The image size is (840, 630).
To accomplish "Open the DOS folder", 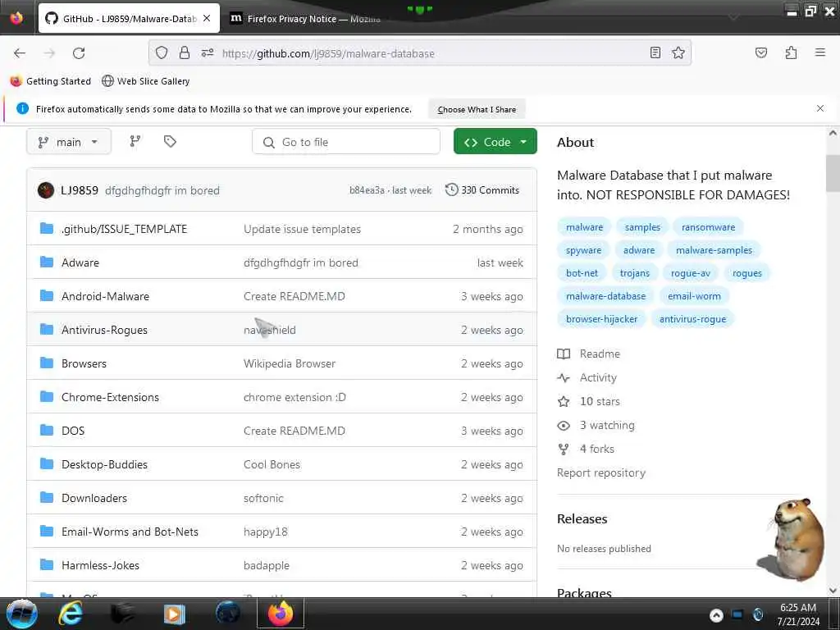I will tap(73, 431).
